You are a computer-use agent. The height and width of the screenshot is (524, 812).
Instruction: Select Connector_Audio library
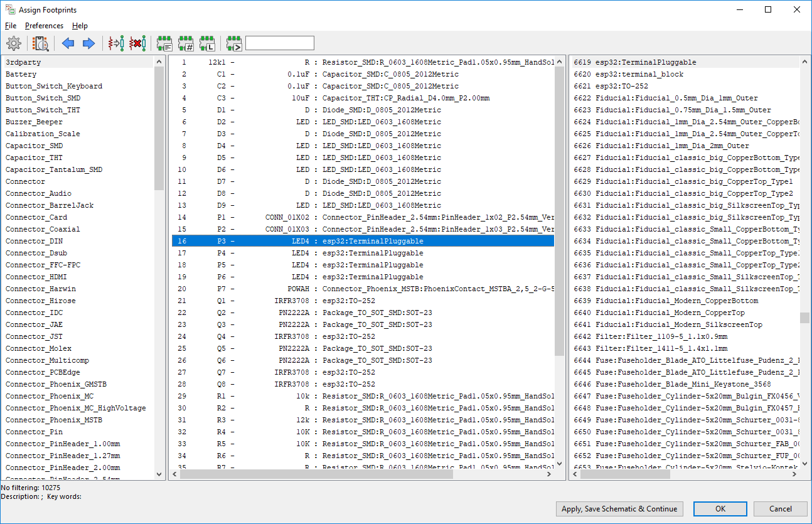click(78, 193)
